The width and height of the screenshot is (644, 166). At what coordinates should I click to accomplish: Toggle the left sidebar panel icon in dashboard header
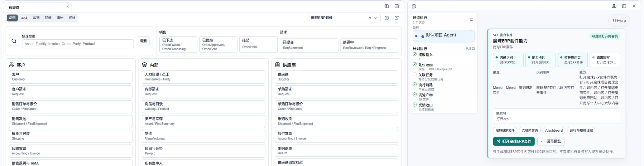pos(386,6)
